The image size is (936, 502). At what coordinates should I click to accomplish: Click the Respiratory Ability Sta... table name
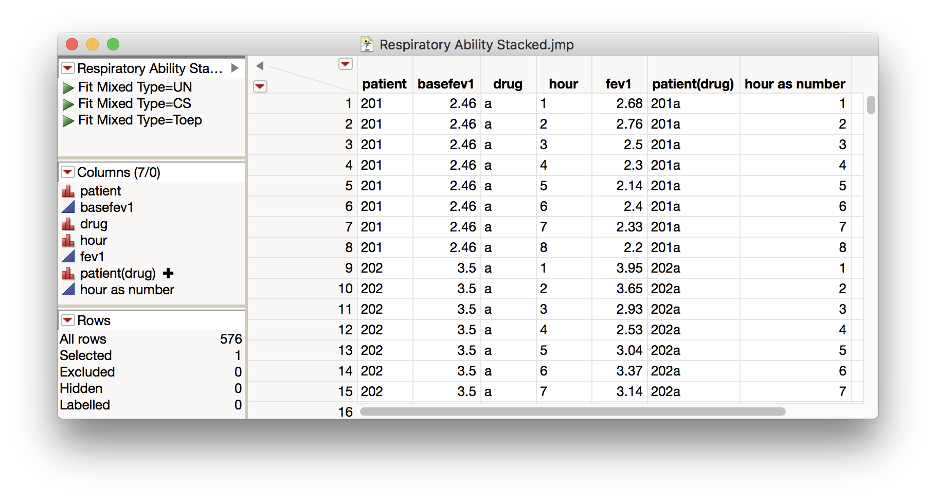click(x=150, y=68)
